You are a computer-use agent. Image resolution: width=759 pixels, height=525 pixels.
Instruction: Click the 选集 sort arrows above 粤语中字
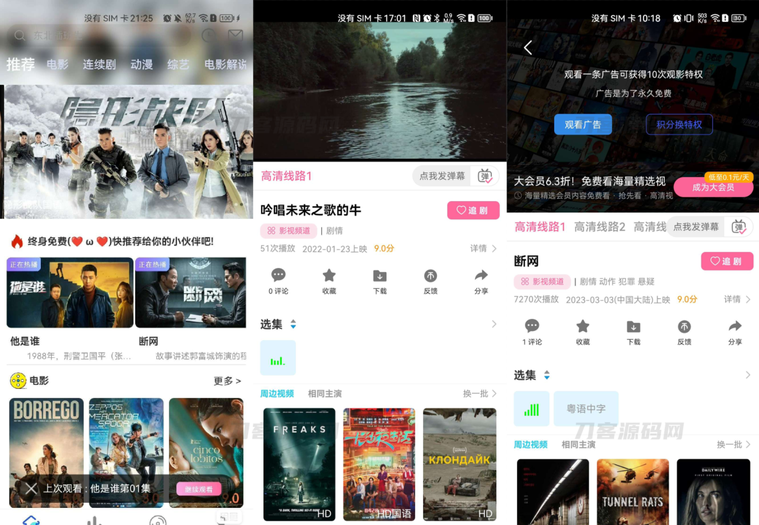point(546,375)
